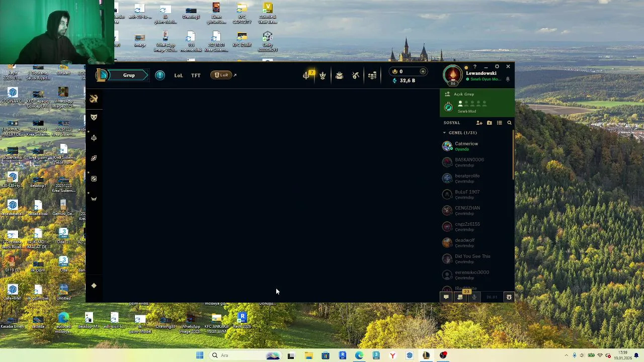Select friend CENGİZHAN
Viewport: 644px width, 362px height.
476,211
